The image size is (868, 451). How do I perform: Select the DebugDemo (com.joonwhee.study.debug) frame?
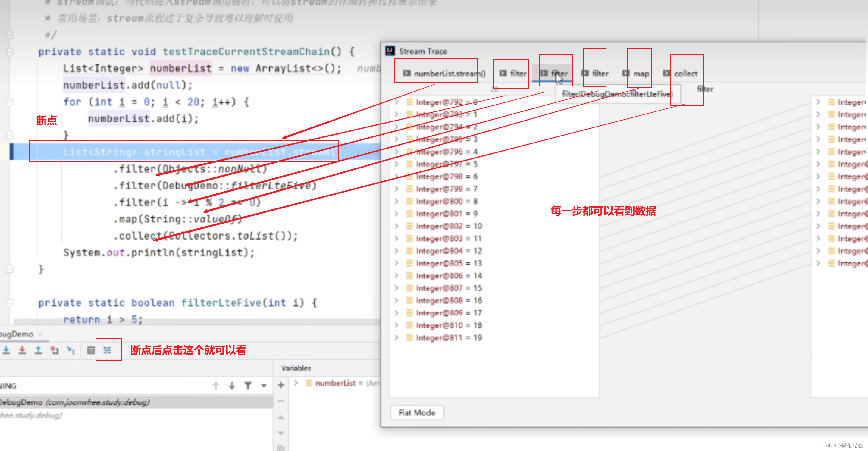136,402
